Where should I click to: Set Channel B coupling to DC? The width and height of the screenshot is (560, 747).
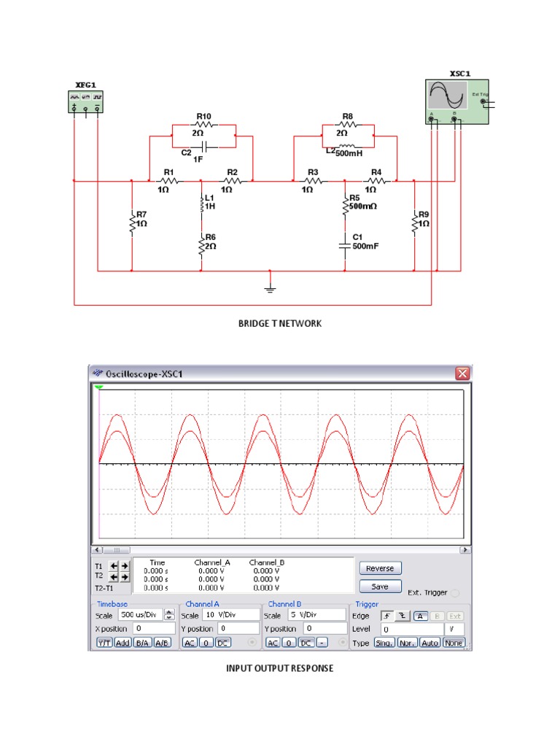coord(306,643)
